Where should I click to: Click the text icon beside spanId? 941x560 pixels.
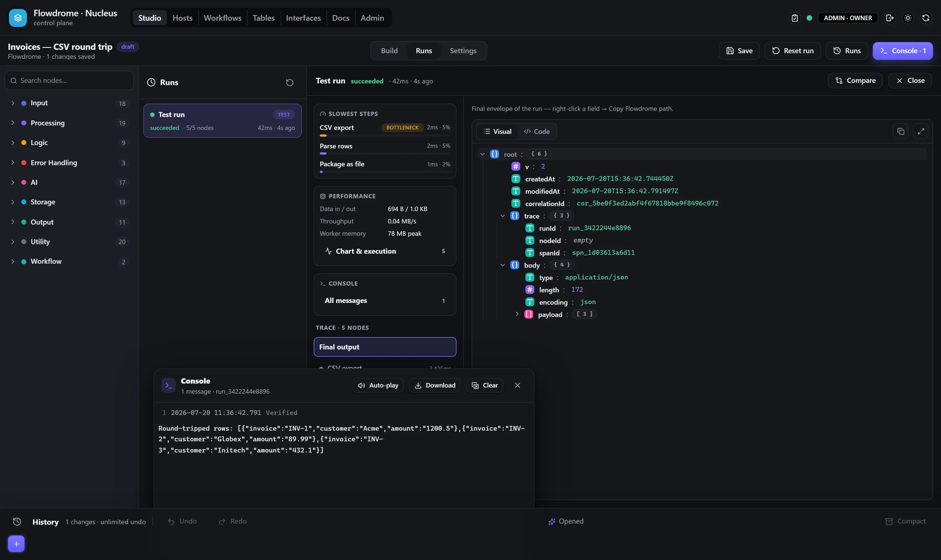tap(530, 253)
